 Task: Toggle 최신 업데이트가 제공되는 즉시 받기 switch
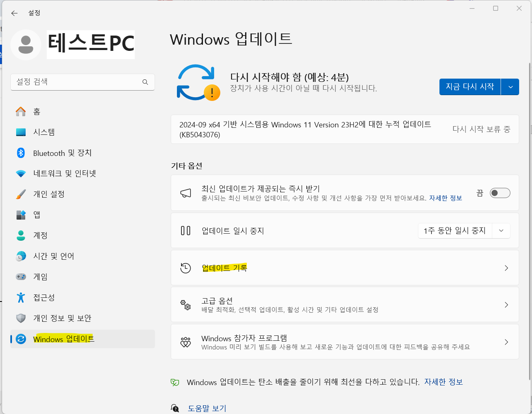(x=500, y=193)
